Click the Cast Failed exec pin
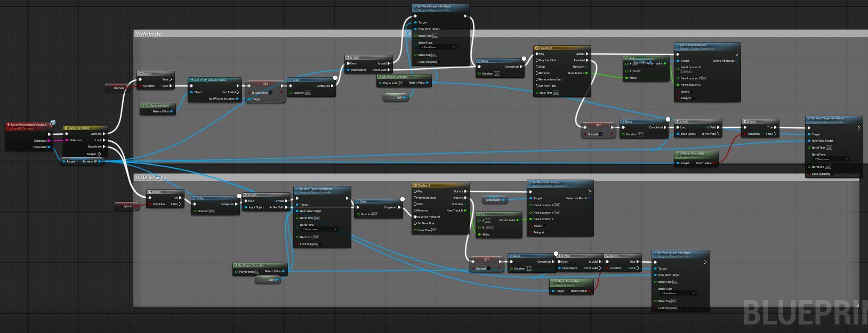This screenshot has height=333, width=868. click(238, 92)
